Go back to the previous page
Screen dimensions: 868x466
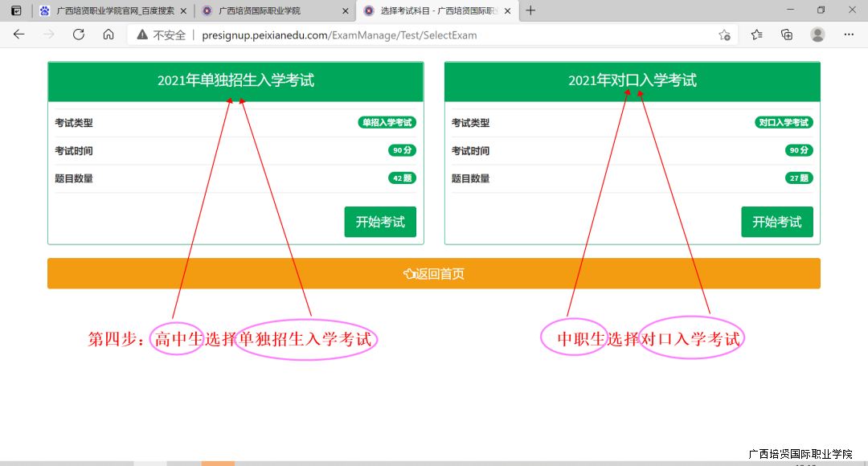pos(19,35)
